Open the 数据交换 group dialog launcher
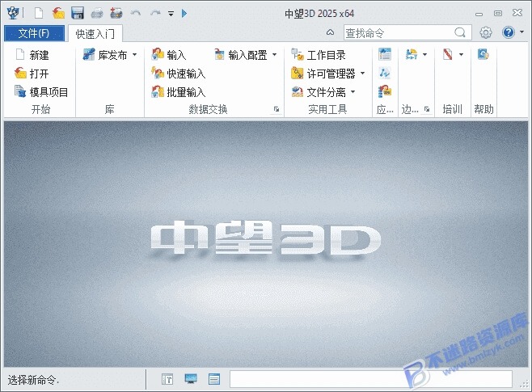532x392 pixels. (277, 109)
